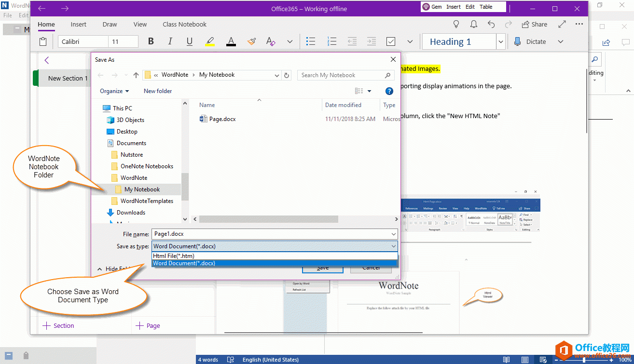This screenshot has height=364, width=634.
Task: Apply the yellow text highlight color
Action: (x=210, y=41)
